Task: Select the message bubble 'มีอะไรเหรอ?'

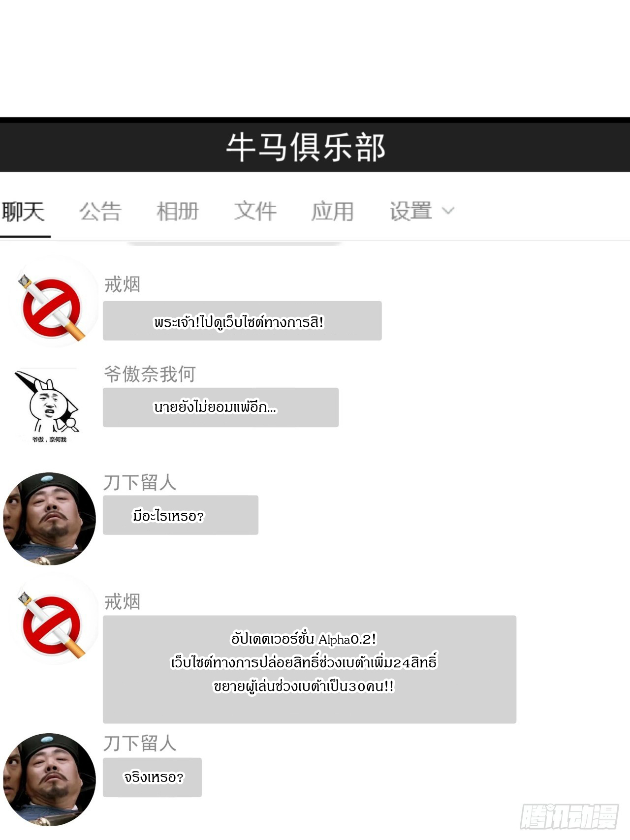Action: click(x=181, y=515)
